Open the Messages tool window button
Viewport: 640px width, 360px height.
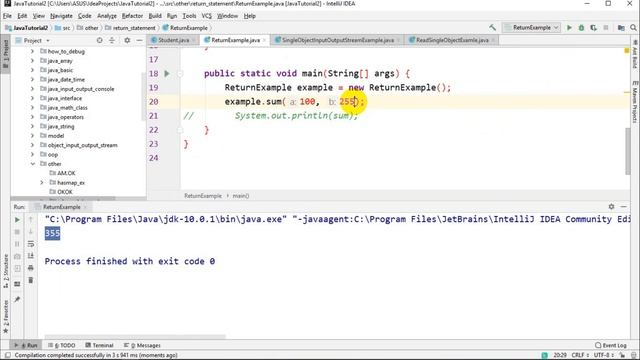pos(142,345)
